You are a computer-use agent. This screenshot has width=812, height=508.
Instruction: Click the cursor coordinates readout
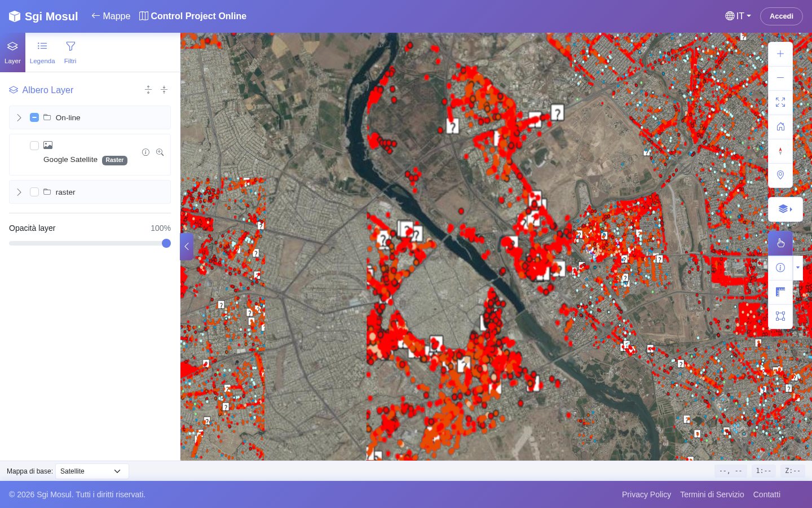[x=731, y=471]
